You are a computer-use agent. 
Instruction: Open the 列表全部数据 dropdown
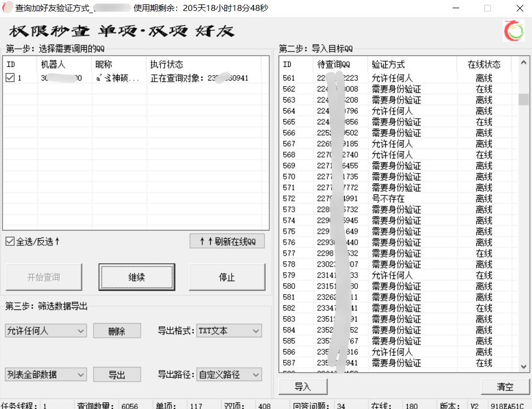45,375
